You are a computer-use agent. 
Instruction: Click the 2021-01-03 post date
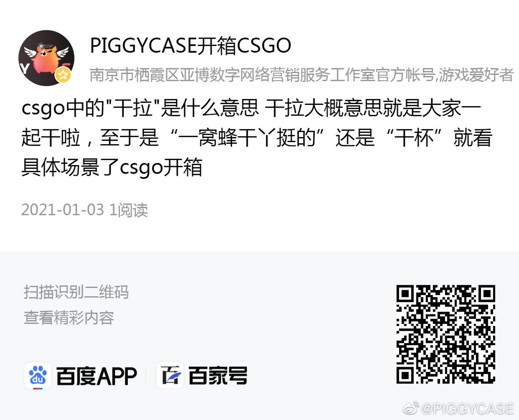(63, 210)
